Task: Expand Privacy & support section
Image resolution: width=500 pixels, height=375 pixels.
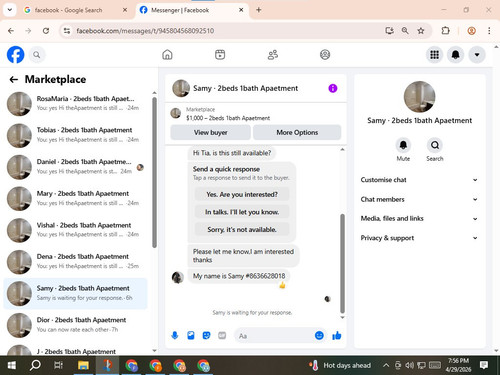Action: (x=419, y=238)
